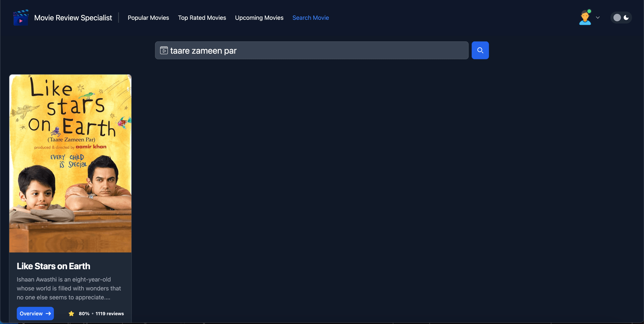The width and height of the screenshot is (644, 324).
Task: Click the 1119 reviews text
Action: click(110, 314)
